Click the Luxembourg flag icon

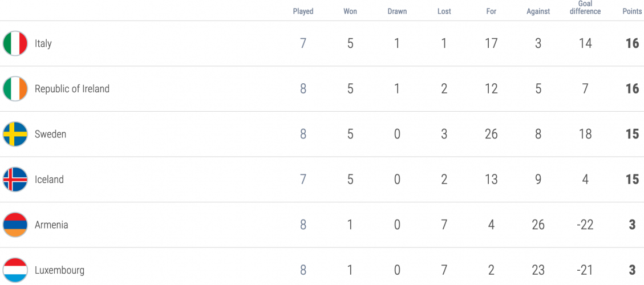pos(15,270)
